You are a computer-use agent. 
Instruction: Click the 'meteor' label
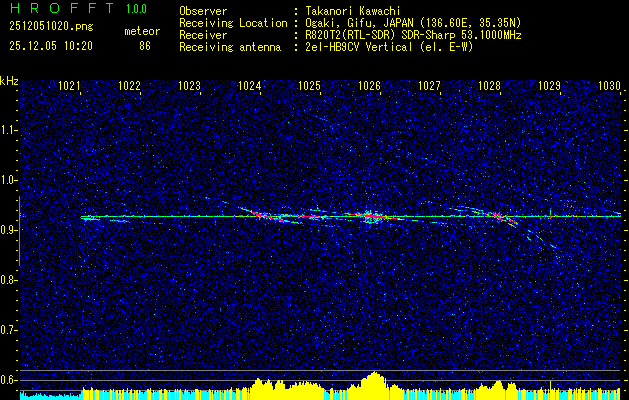point(142,31)
